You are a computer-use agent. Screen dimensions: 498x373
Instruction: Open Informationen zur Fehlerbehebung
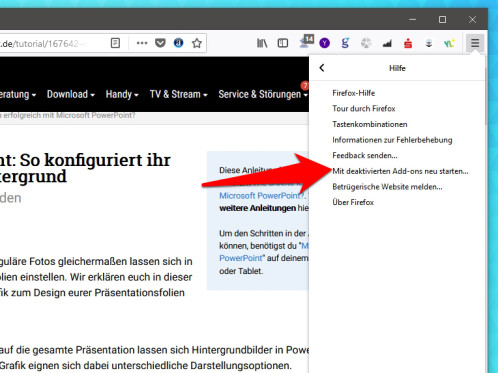[x=392, y=140]
